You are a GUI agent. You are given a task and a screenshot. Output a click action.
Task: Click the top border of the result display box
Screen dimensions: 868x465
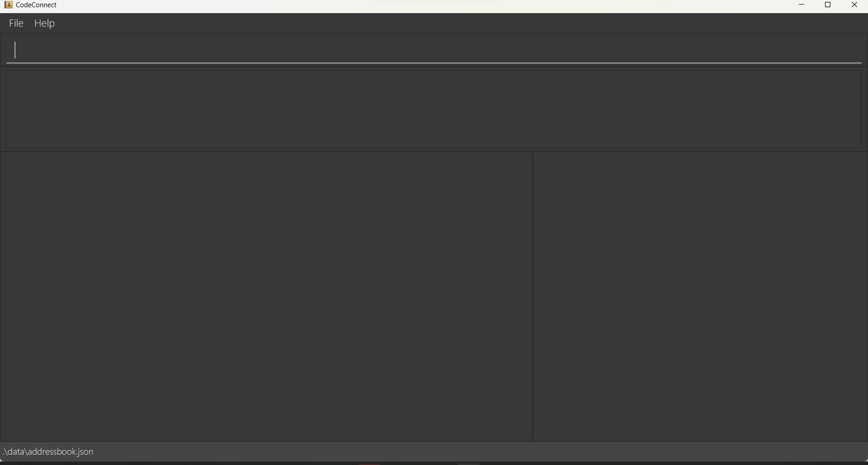(x=434, y=71)
